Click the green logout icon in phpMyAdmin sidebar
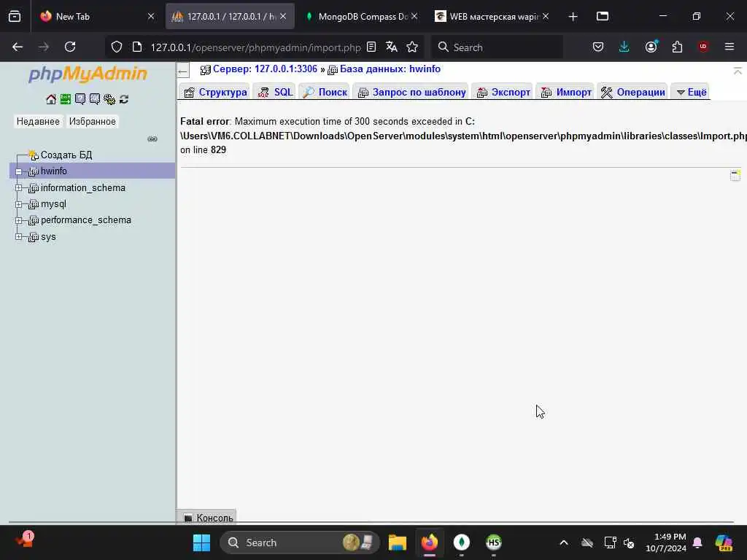The image size is (747, 560). click(65, 99)
